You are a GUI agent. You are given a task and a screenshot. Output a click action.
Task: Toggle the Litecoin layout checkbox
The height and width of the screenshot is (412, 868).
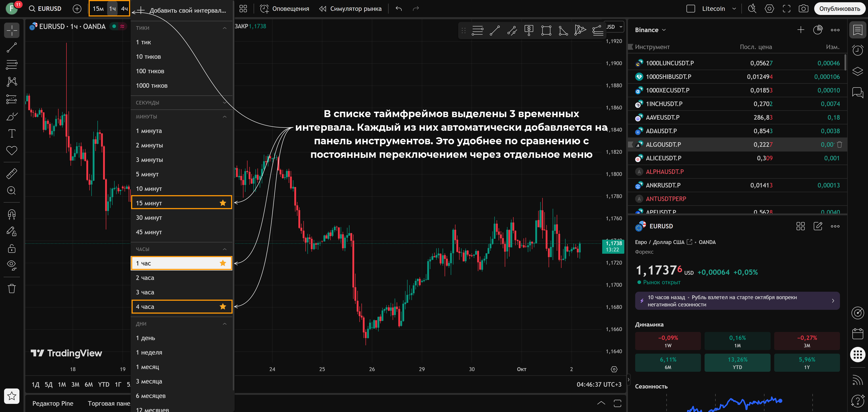690,8
